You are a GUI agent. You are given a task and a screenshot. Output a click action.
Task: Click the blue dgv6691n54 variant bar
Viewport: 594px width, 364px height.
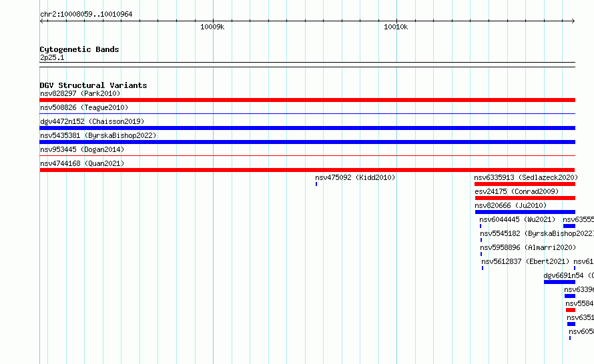tap(559, 282)
